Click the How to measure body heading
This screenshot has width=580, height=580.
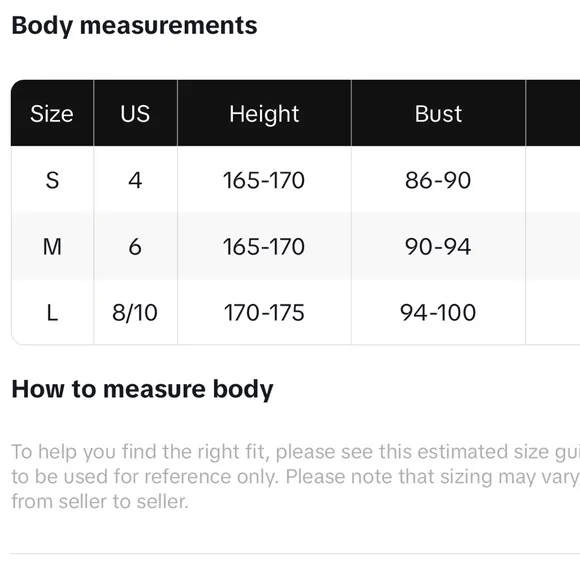point(142,390)
